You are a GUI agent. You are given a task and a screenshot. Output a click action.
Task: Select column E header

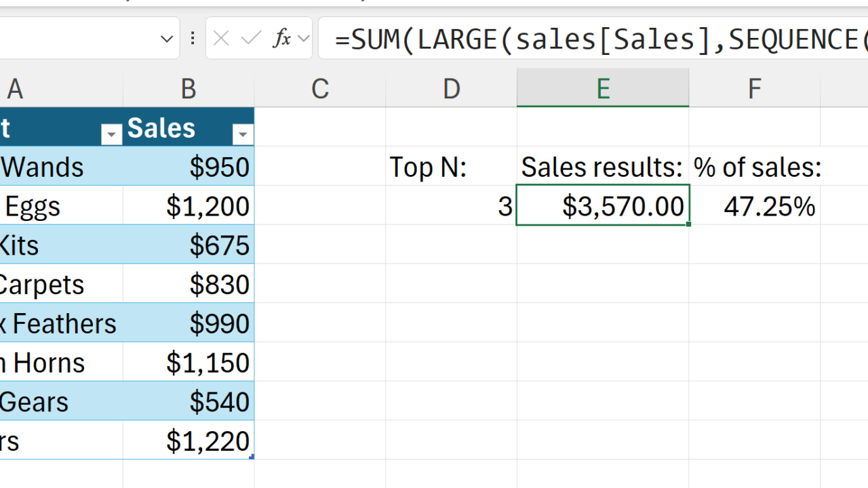tap(603, 89)
